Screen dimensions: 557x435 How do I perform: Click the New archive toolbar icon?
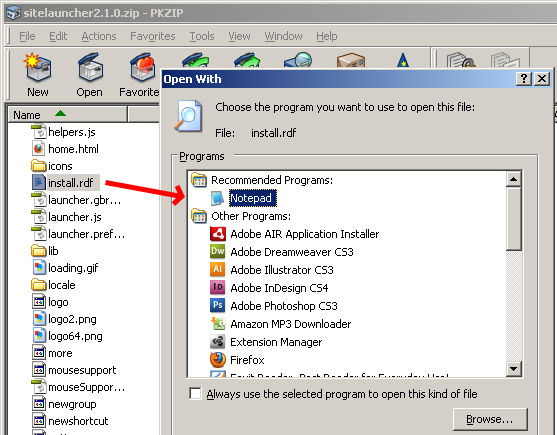pos(38,67)
